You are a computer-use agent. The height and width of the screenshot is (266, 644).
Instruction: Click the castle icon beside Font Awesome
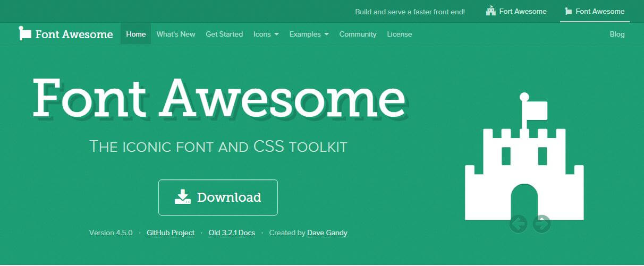tap(490, 11)
